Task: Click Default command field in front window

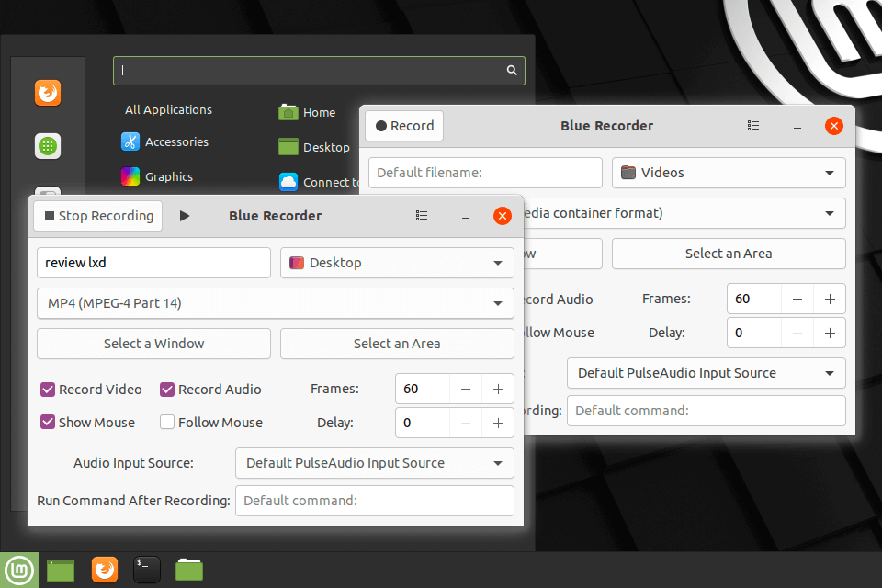Action: pos(375,501)
